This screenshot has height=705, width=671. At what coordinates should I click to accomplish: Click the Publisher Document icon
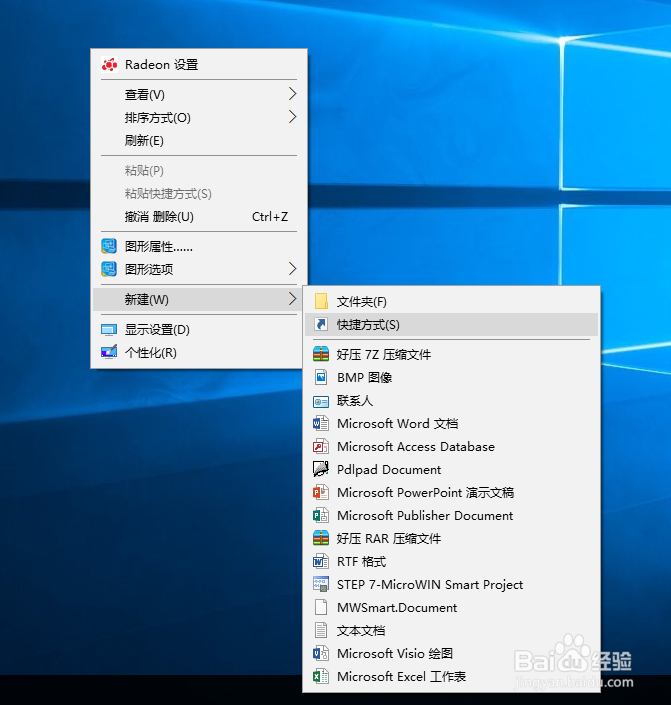pyautogui.click(x=321, y=515)
